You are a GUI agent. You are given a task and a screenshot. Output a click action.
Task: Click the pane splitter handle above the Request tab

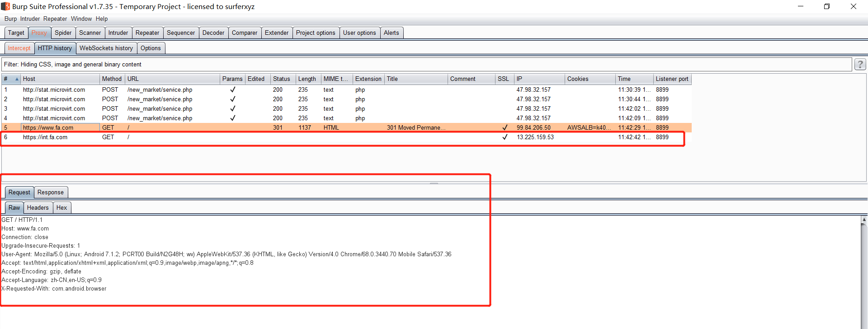click(x=434, y=183)
